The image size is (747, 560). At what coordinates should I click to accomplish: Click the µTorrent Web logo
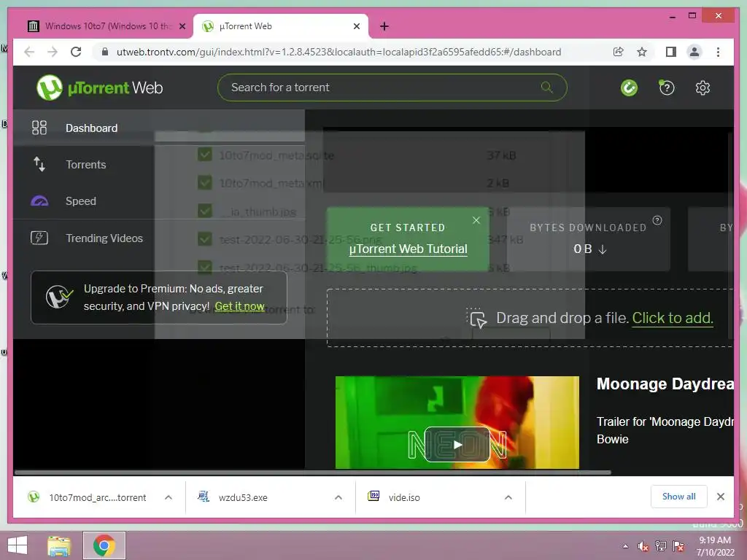coord(99,87)
